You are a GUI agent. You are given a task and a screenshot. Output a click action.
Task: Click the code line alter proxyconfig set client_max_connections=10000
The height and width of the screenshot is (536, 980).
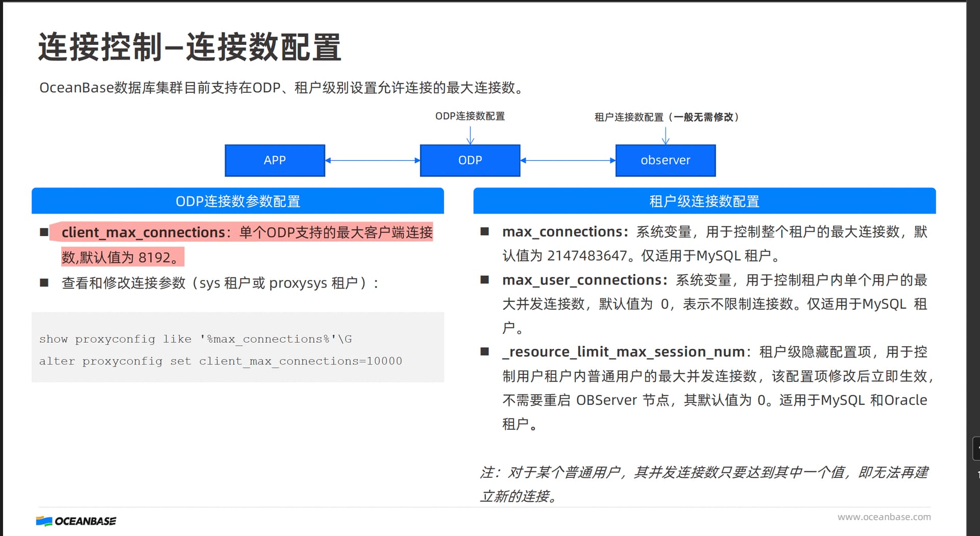(220, 361)
